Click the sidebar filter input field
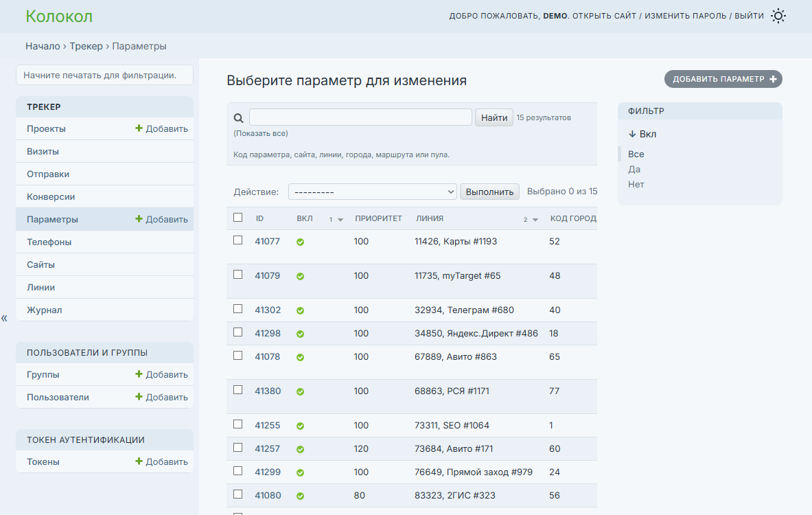Screen dimensions: 812x515 point(104,75)
